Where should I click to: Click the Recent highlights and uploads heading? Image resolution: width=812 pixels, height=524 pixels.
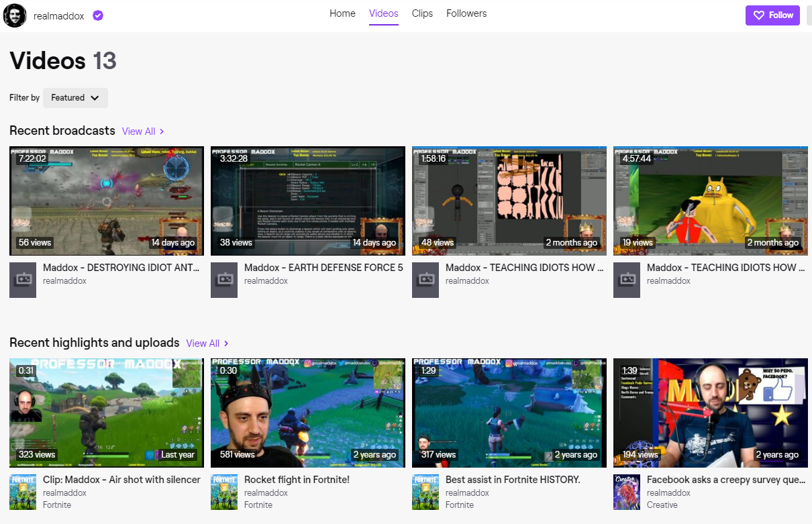pos(95,343)
